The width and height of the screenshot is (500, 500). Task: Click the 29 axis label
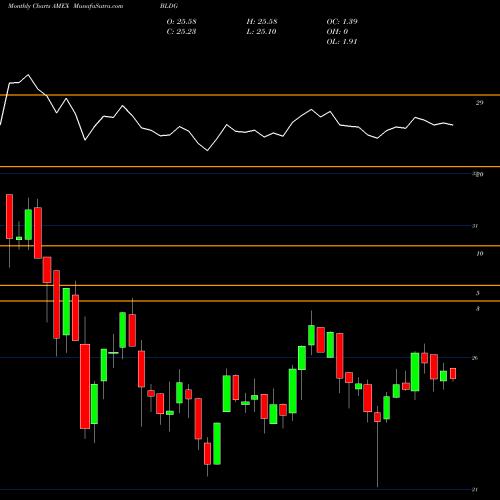pyautogui.click(x=479, y=103)
